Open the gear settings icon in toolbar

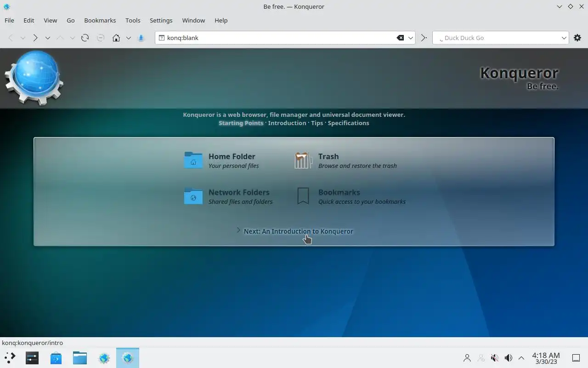pos(577,38)
